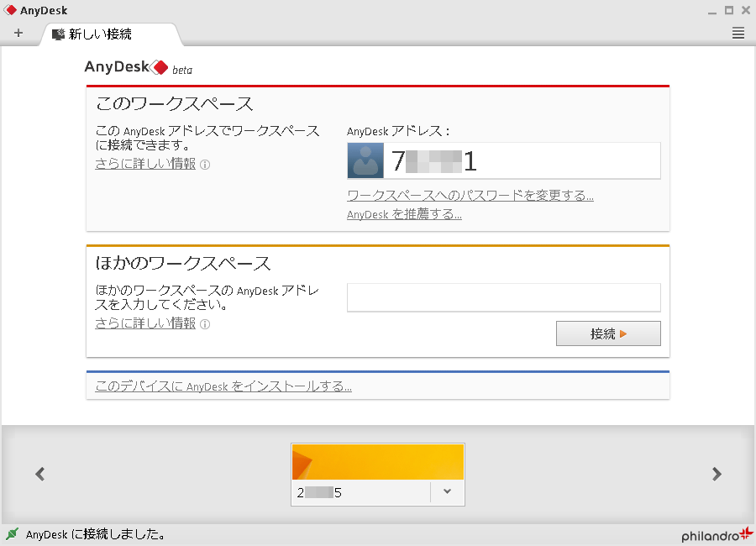The height and width of the screenshot is (546, 756).
Task: Minimize the AnyDesk window
Action: (x=712, y=12)
